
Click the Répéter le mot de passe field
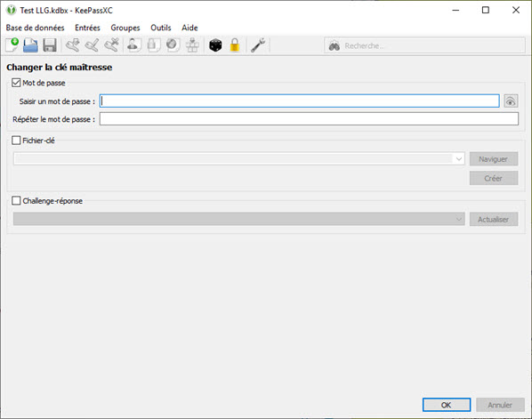click(309, 119)
